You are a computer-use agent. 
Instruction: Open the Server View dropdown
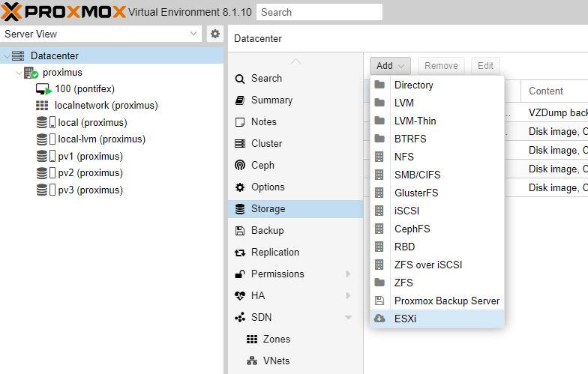click(100, 34)
